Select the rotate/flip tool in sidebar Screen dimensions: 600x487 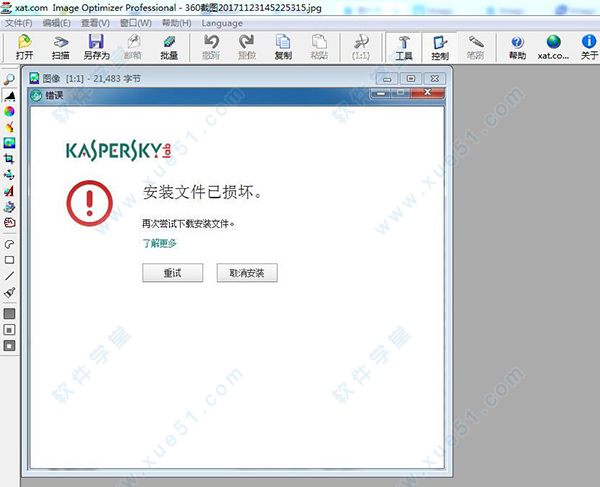point(9,175)
